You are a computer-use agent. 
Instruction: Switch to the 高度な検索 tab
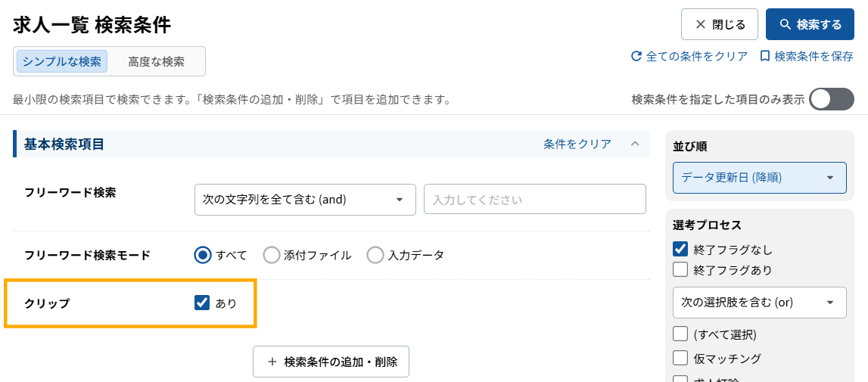(156, 61)
